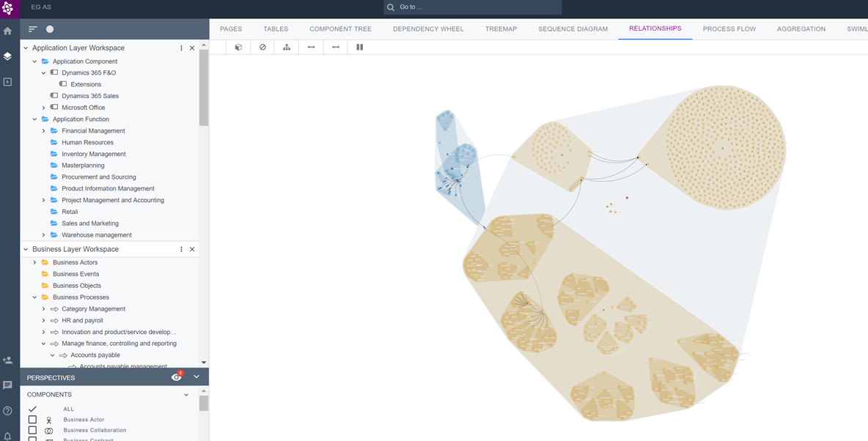This screenshot has width=868, height=441.
Task: Check the Business Actor checkbox
Action: 32,420
